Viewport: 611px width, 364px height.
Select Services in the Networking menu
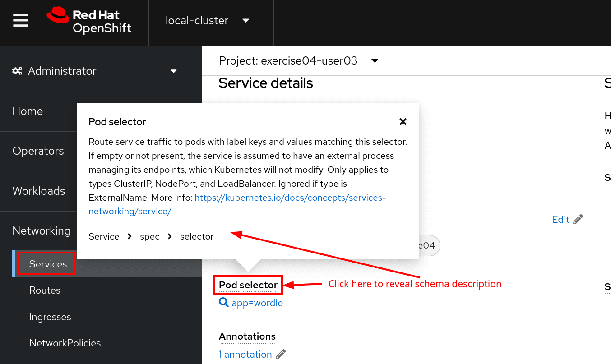48,264
